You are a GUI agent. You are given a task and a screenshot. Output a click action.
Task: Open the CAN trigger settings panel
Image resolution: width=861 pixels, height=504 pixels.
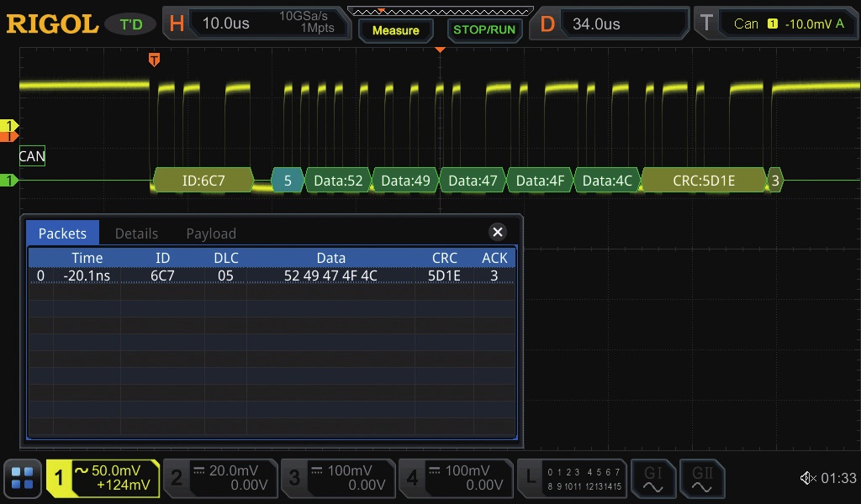[777, 24]
